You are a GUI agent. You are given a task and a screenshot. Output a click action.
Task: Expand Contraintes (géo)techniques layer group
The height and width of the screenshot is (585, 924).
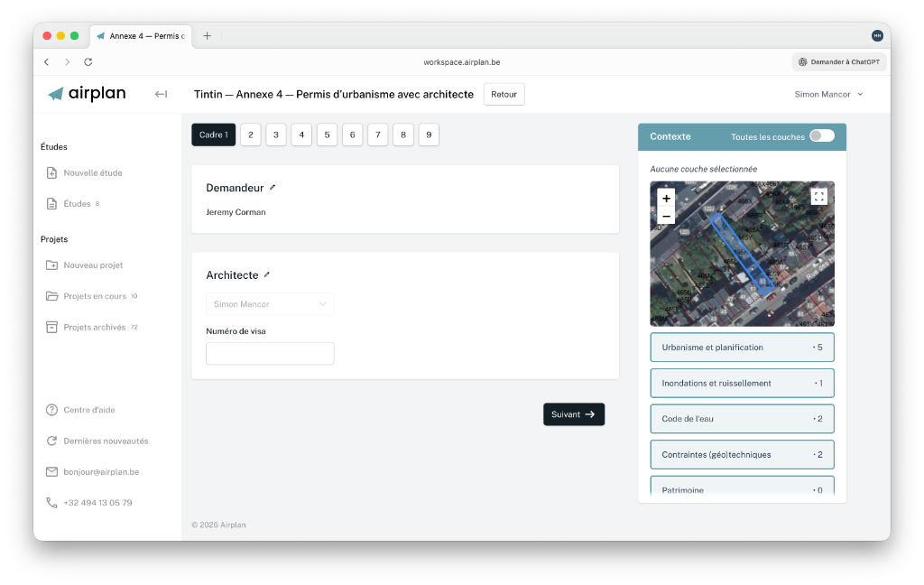(742, 455)
